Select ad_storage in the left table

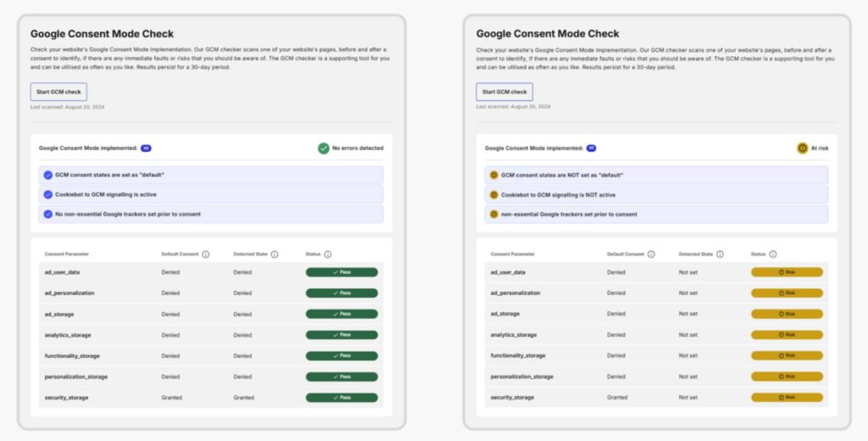59,314
